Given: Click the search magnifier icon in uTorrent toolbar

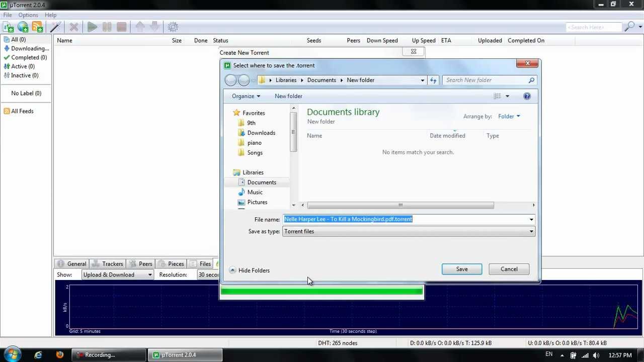Looking at the screenshot, I should (x=629, y=27).
